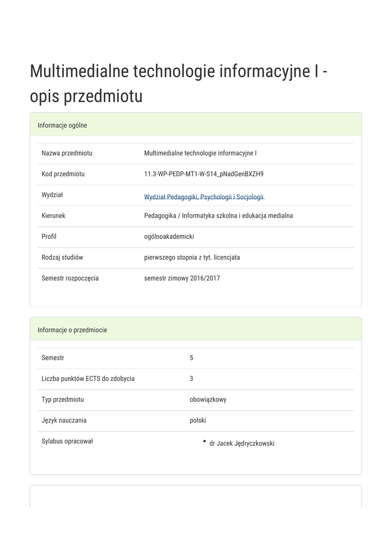This screenshot has width=392, height=554.
Task: Click the ECTS points value 3
Action: coord(191,379)
